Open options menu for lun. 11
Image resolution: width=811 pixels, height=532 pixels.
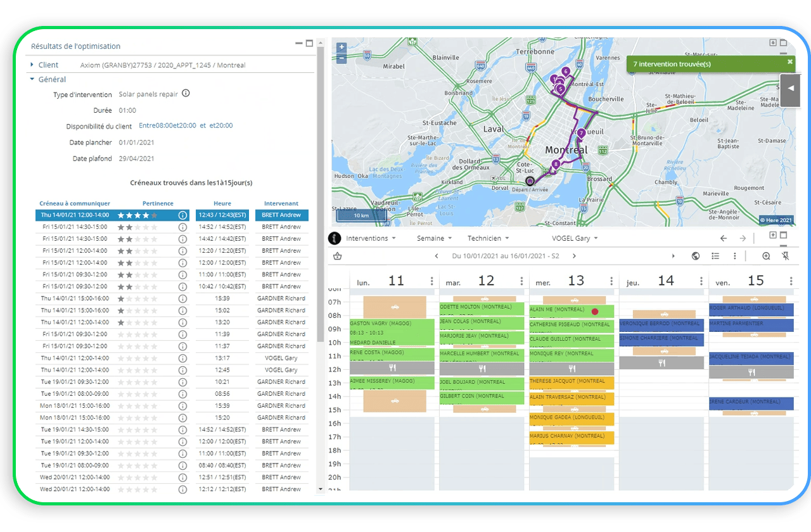[432, 281]
